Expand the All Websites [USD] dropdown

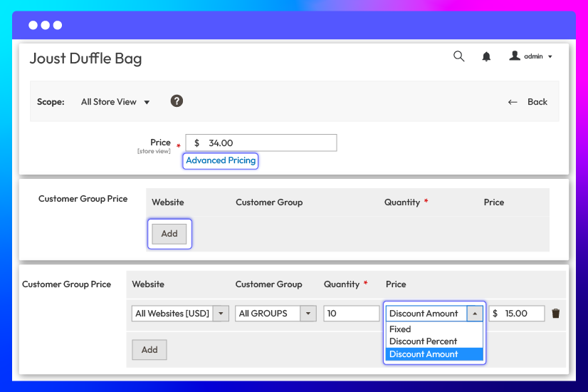[221, 314]
